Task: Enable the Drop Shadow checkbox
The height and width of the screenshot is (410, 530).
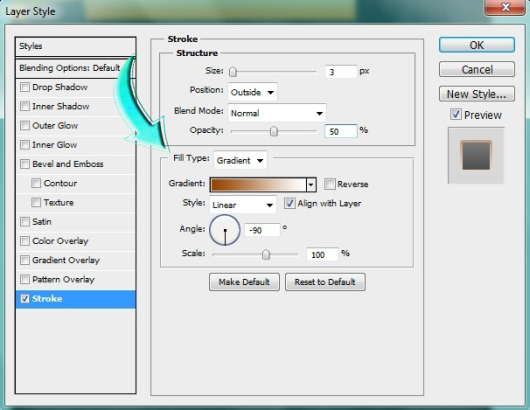Action: pos(25,87)
